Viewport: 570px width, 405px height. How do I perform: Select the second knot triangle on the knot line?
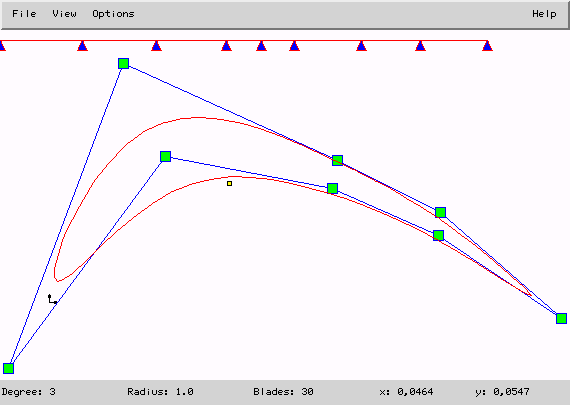point(83,46)
